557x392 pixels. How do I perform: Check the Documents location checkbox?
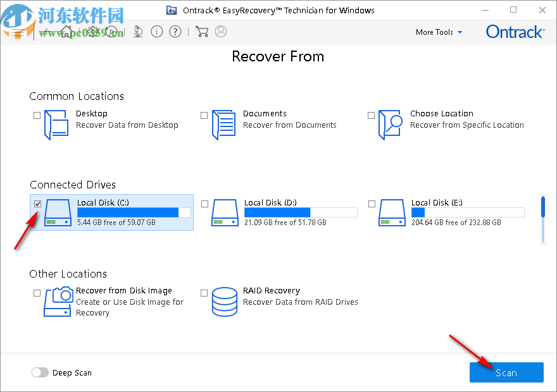204,115
